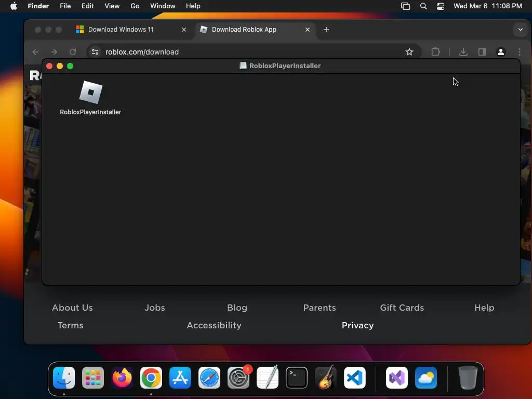Open the Edit menu
Screen dimensions: 532x399
point(87,6)
